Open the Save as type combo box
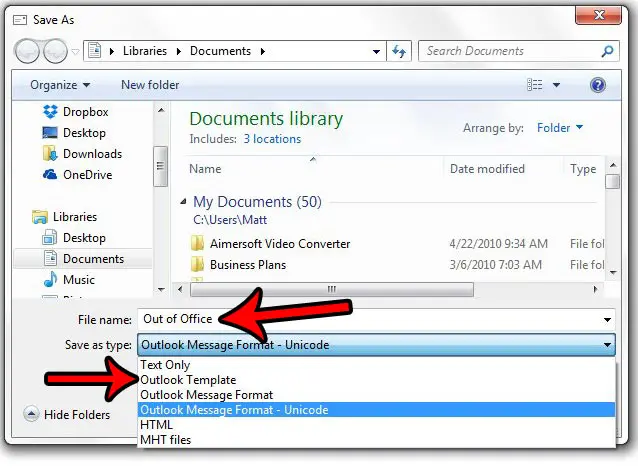 coord(377,345)
